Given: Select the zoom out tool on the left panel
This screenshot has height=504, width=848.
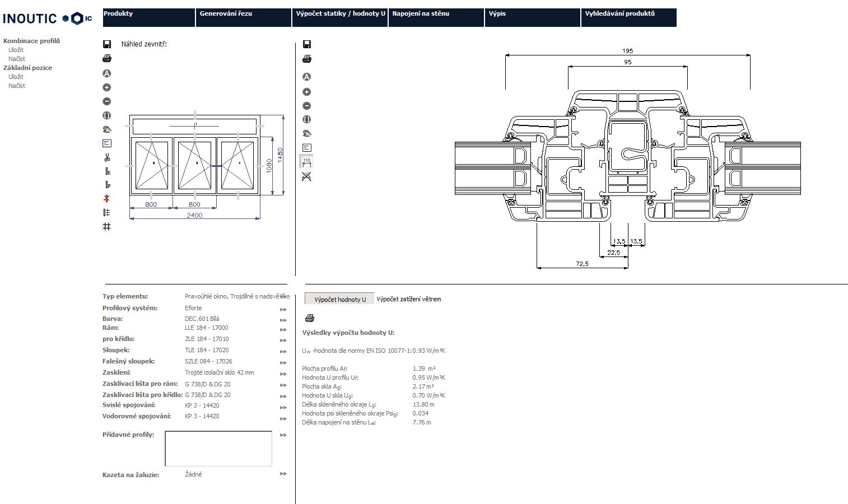Looking at the screenshot, I should point(106,101).
